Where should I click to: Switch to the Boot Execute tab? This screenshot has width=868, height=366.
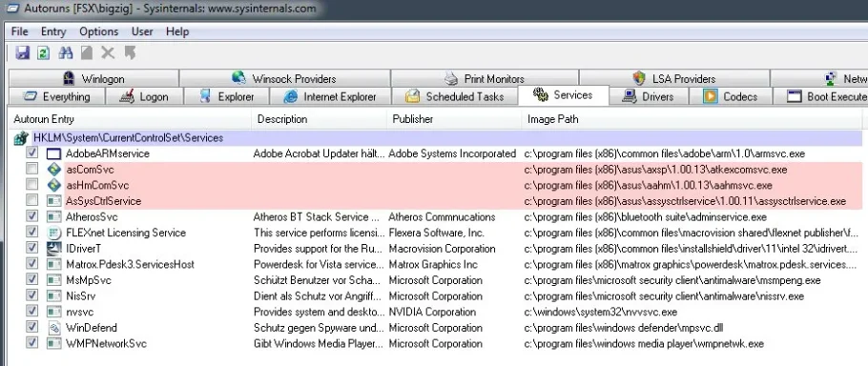[x=820, y=97]
